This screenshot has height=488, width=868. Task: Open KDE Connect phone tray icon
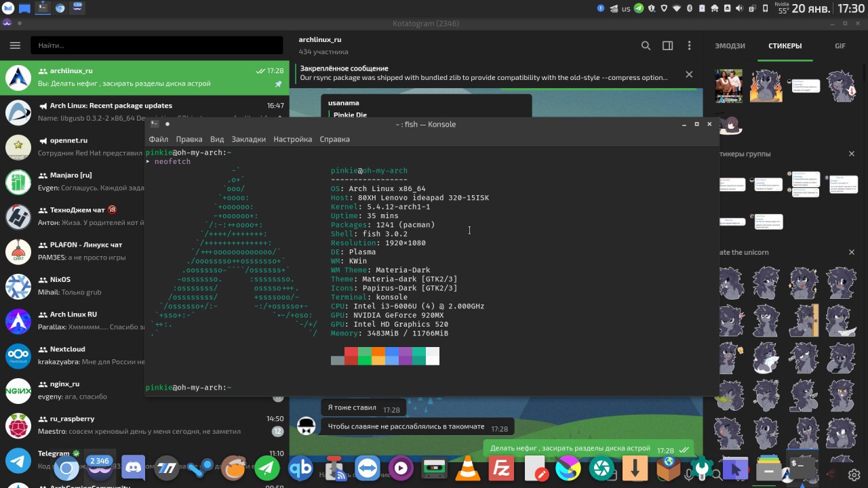[765, 8]
